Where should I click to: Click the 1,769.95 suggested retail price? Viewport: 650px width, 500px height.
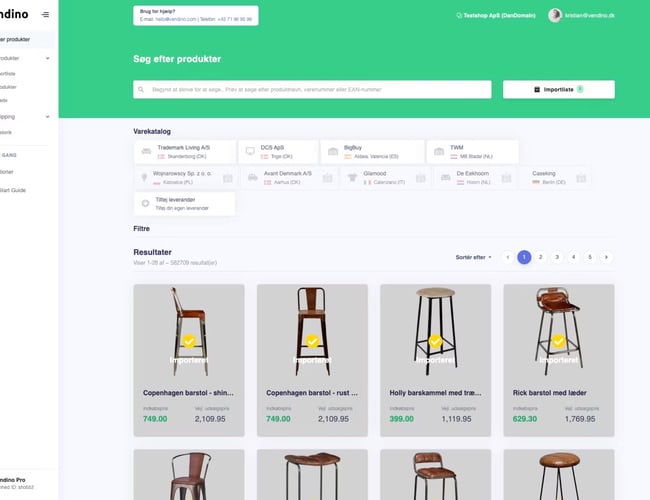(580, 419)
